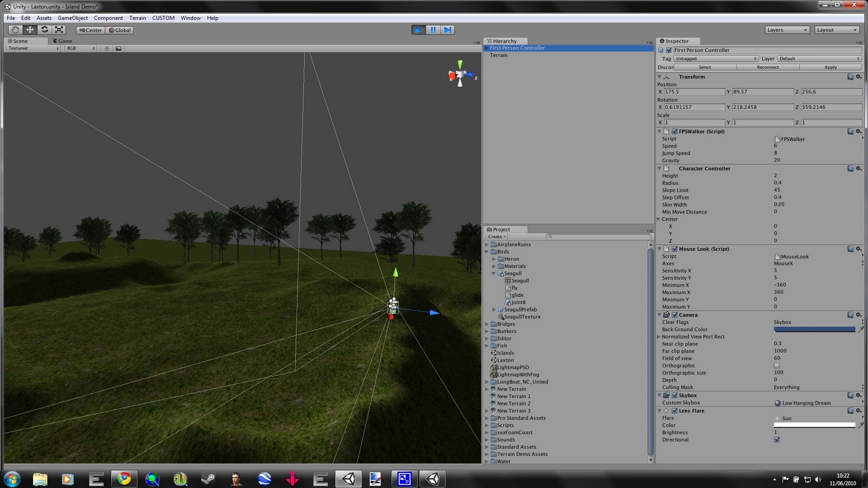Screen dimensions: 868x488
Task: Disable the Mouse Look script component
Action: 674,249
